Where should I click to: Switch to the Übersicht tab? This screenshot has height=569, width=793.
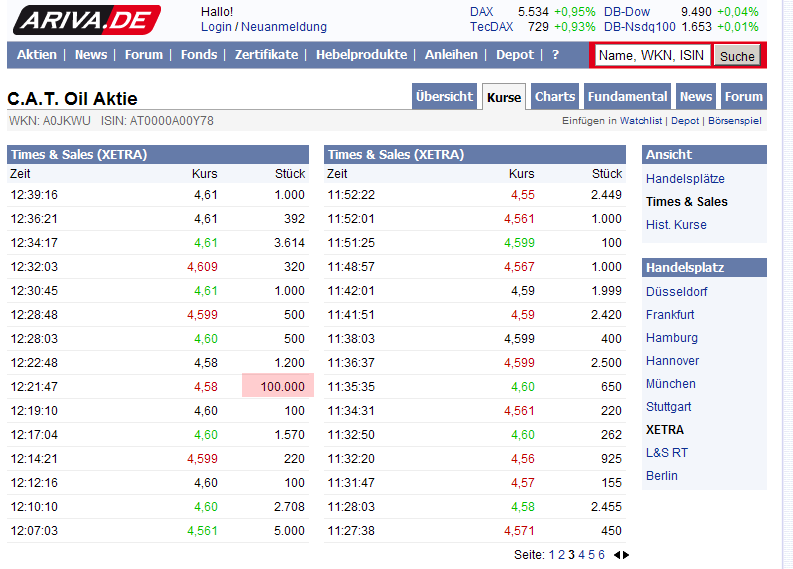[x=444, y=97]
